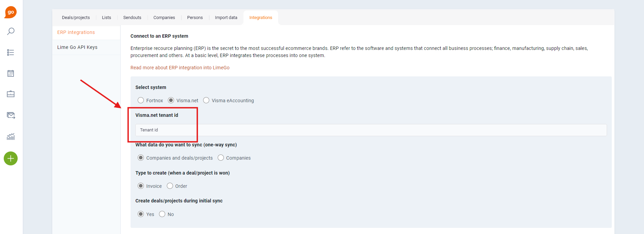Click 'Create deals/projects during initial sync' label
Image resolution: width=644 pixels, height=234 pixels.
point(179,201)
